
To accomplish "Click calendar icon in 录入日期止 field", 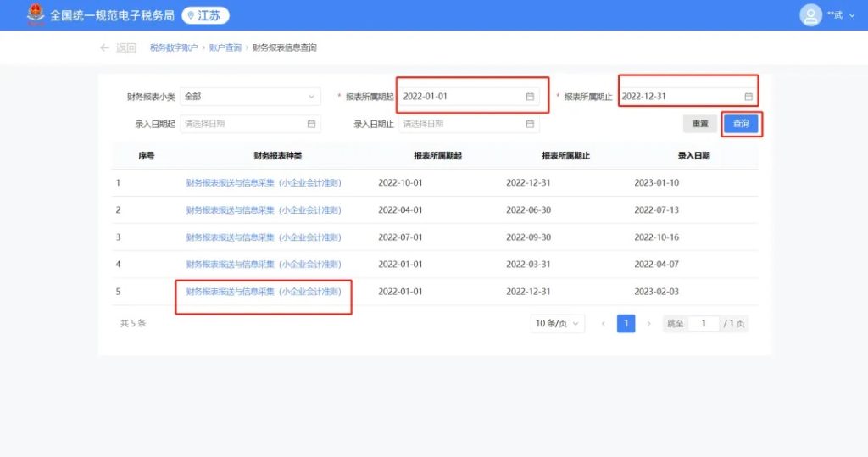I will [x=530, y=124].
